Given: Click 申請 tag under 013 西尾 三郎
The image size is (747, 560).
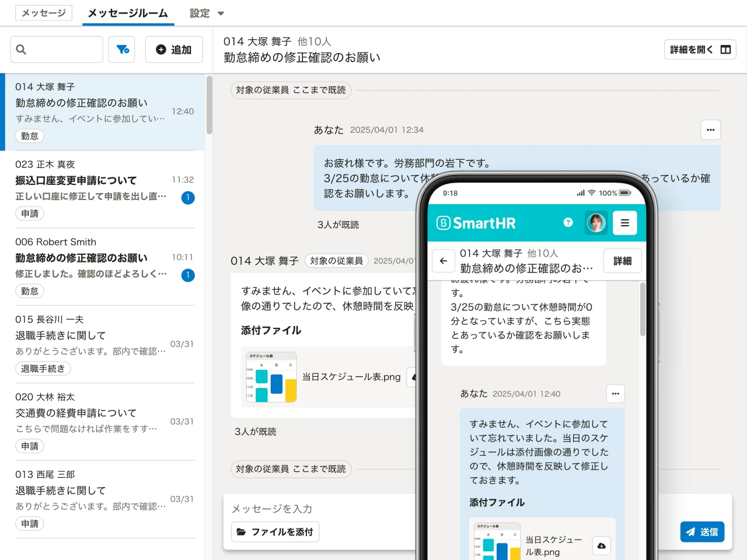Looking at the screenshot, I should coord(30,524).
